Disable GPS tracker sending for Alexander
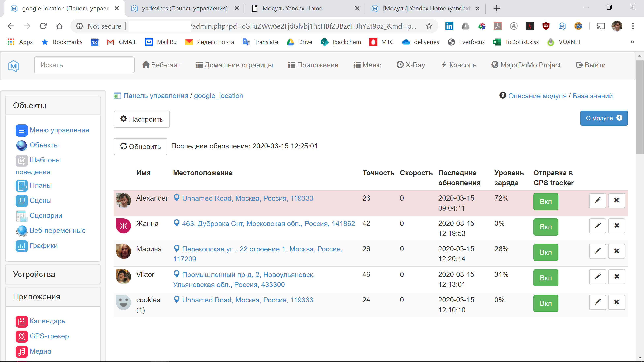Image resolution: width=644 pixels, height=362 pixels. [x=546, y=201]
